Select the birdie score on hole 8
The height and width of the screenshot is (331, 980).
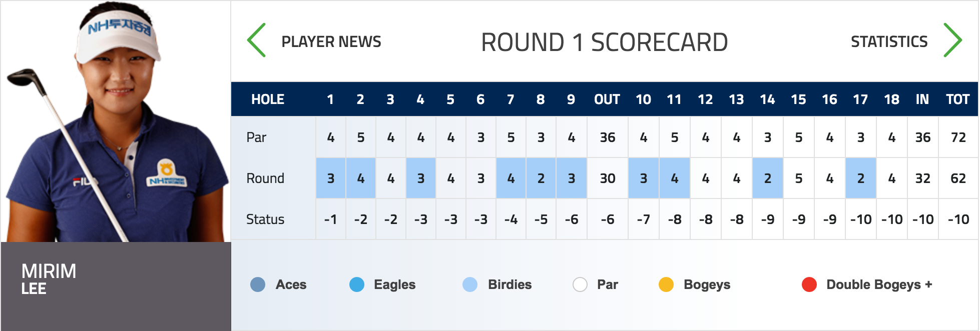pos(541,178)
